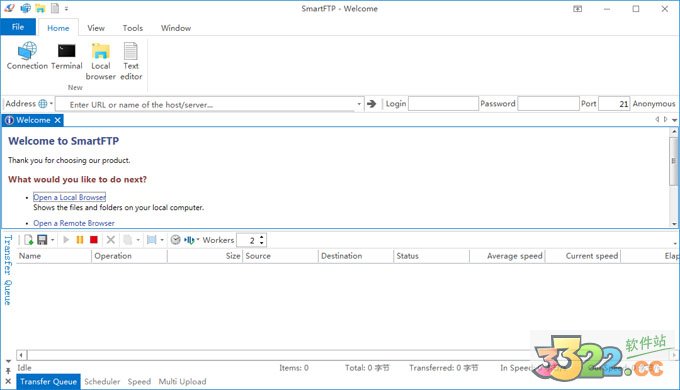Open the File menu

pyautogui.click(x=18, y=27)
